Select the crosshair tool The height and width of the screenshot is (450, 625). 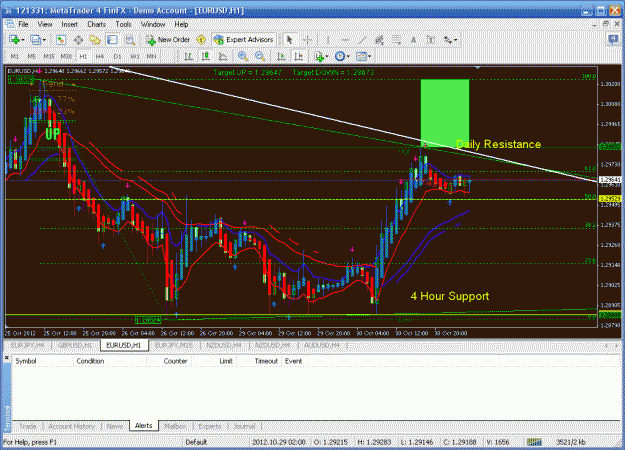coord(307,39)
